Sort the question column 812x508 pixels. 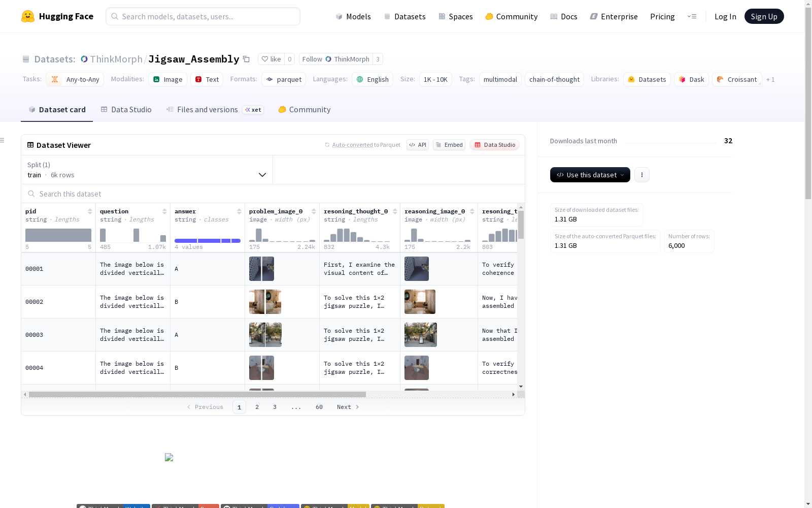[164, 211]
